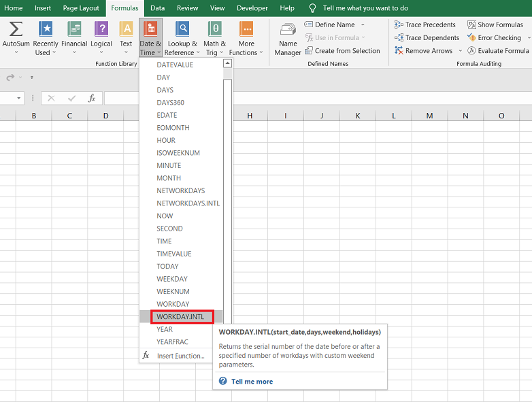Open the Remove Arrows dropdown arrow

pos(461,51)
